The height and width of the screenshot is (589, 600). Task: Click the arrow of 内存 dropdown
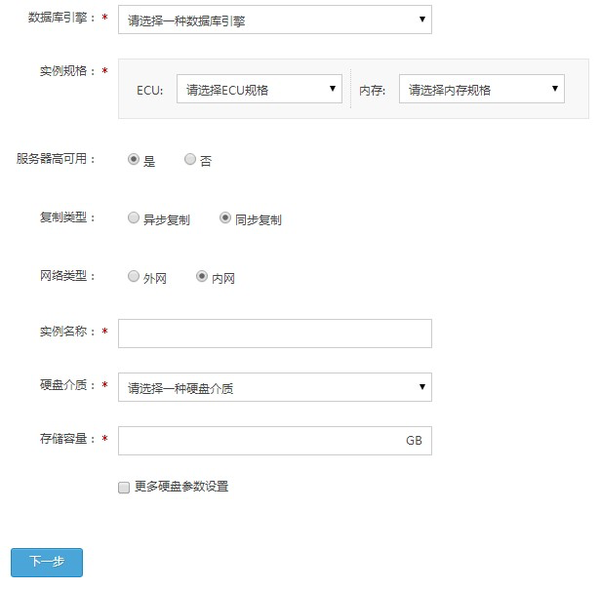click(x=555, y=89)
